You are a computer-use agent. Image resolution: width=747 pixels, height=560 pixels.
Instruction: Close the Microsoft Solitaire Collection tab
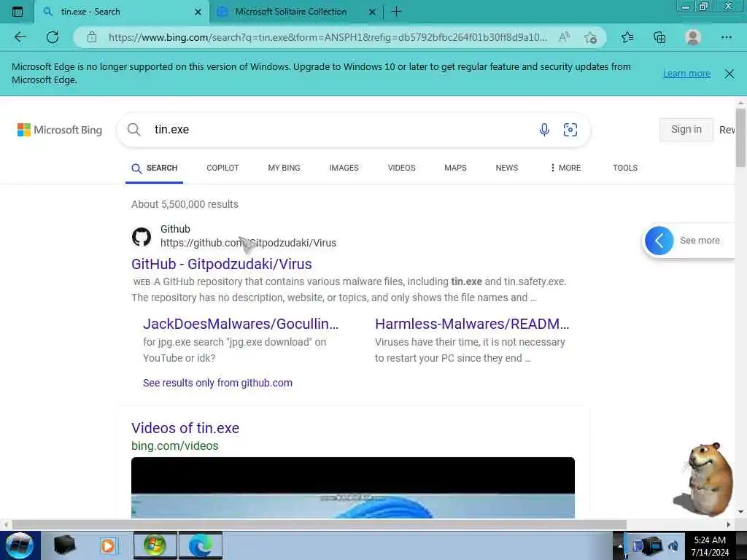(373, 12)
